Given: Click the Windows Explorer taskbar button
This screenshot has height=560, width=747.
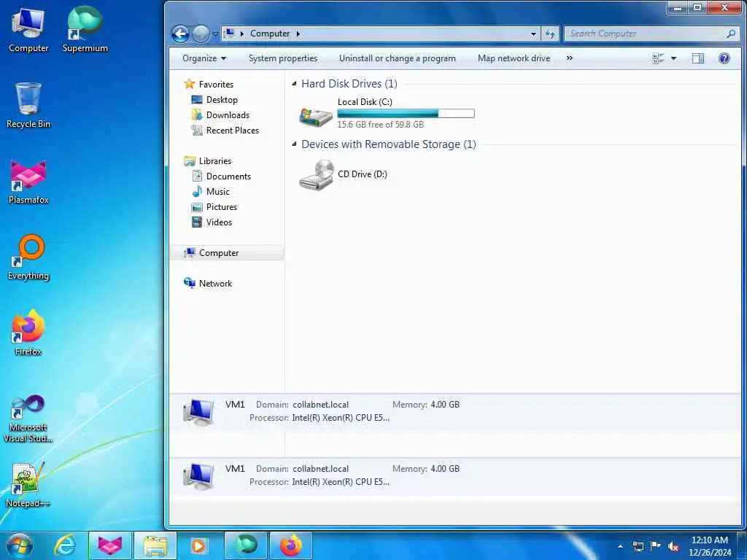Looking at the screenshot, I should coord(155,545).
